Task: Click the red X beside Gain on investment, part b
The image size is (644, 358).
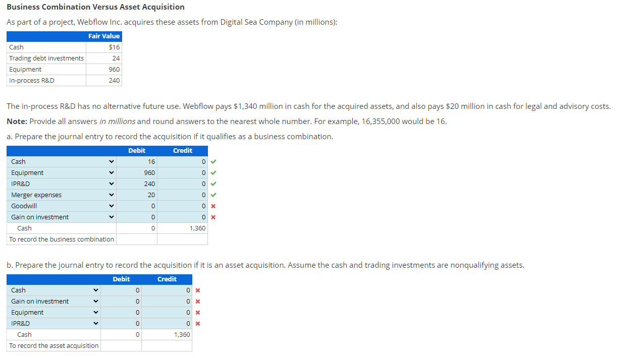Action: click(x=198, y=302)
